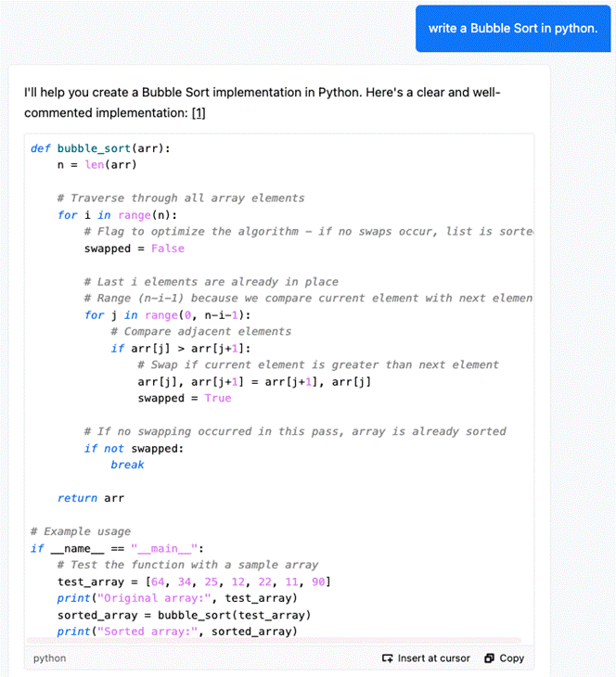
Task: Click the "# Example usage" comment line
Action: (x=81, y=531)
